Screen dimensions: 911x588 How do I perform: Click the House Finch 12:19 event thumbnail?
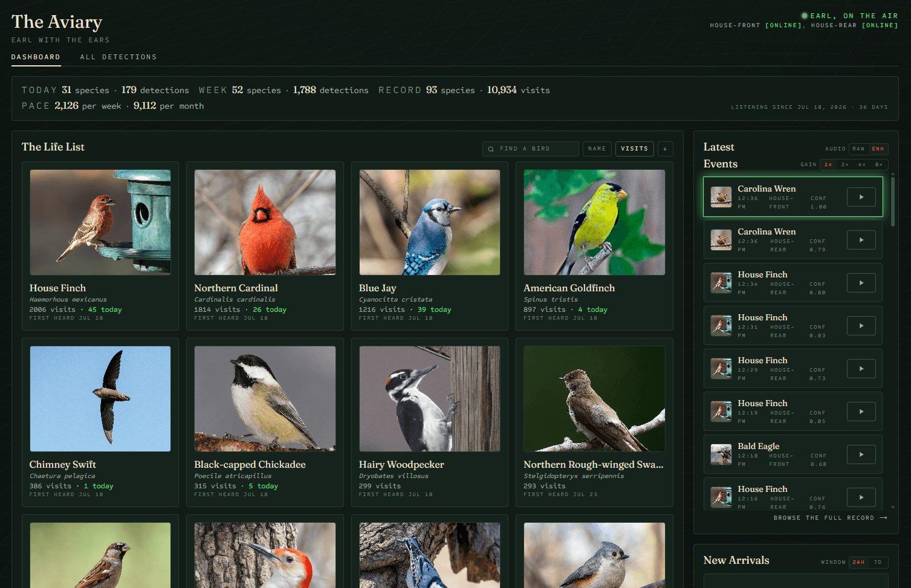[x=721, y=412]
